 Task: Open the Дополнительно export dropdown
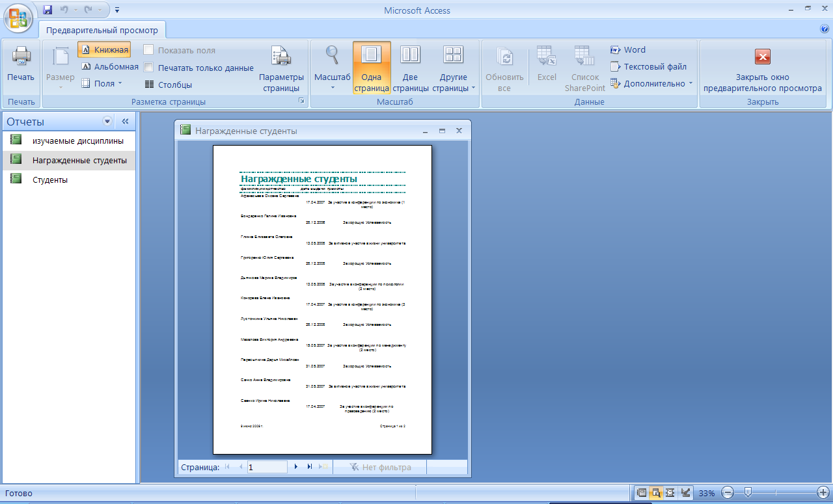[x=651, y=83]
